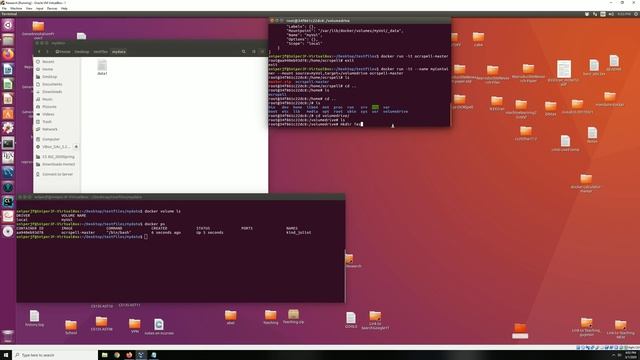640x360 pixels.
Task: Open Recent in the Files sidebar
Action: pos(57,62)
